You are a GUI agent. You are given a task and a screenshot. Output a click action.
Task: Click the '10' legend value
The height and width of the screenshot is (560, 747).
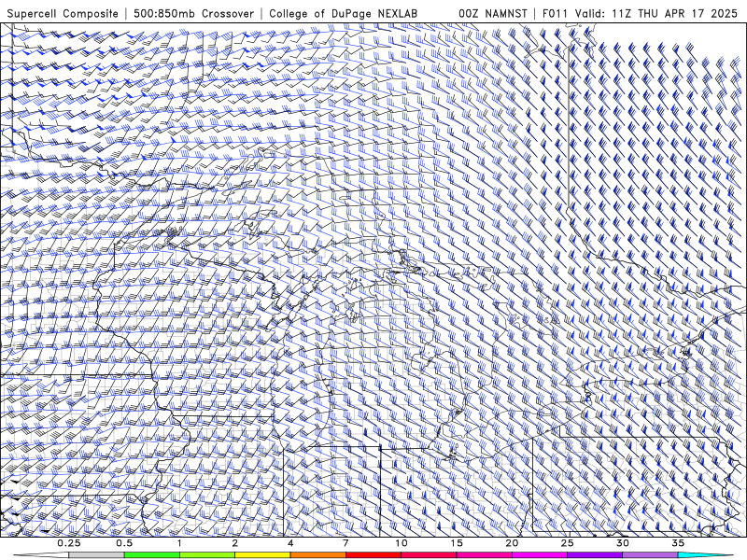(402, 543)
